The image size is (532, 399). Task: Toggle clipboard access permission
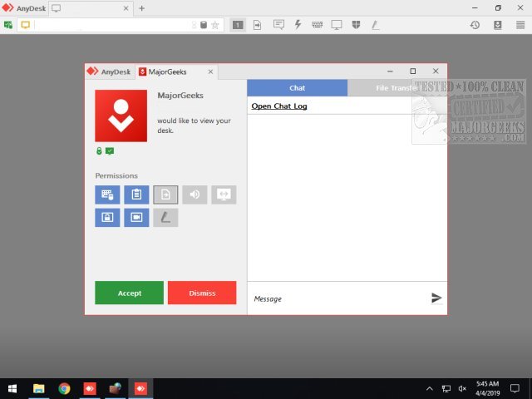tap(136, 195)
